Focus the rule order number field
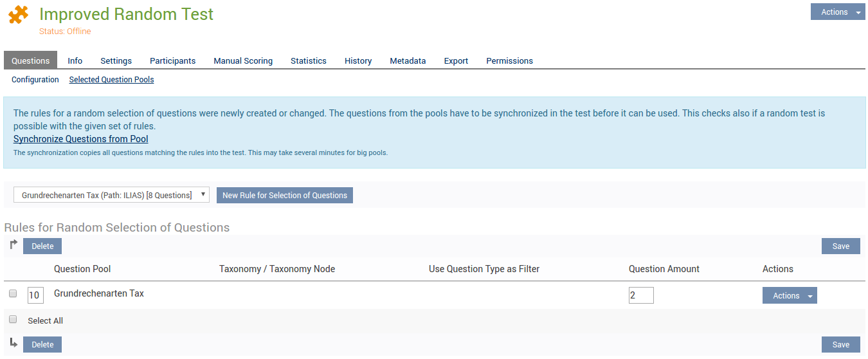The width and height of the screenshot is (868, 359). pos(35,295)
